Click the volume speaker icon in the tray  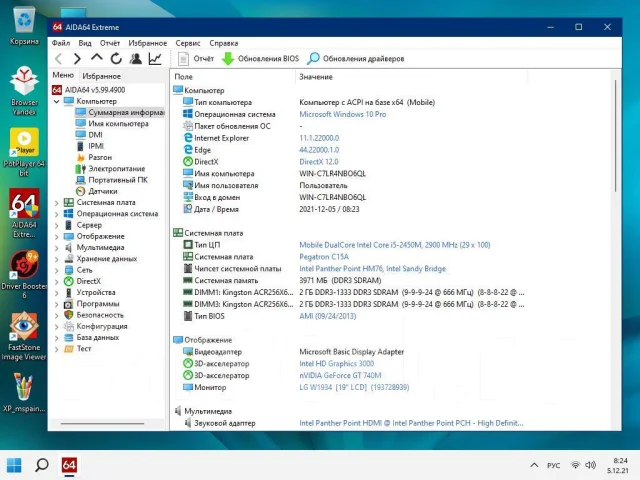(591, 465)
